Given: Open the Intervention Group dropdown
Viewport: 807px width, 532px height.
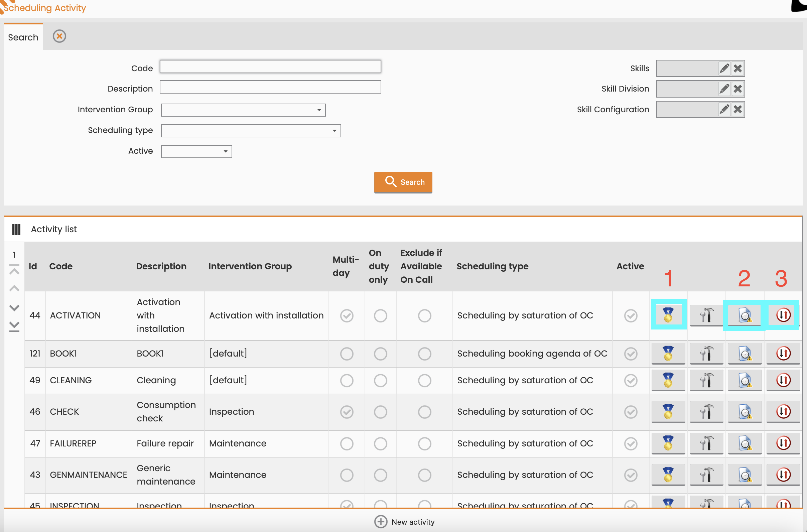Looking at the screenshot, I should coord(243,110).
